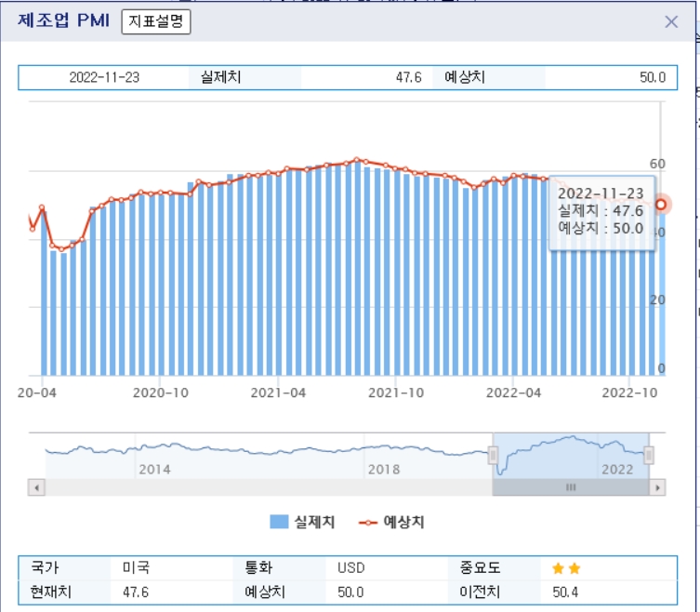
Task: Click the 2020-10 x-axis label
Action: tap(161, 392)
